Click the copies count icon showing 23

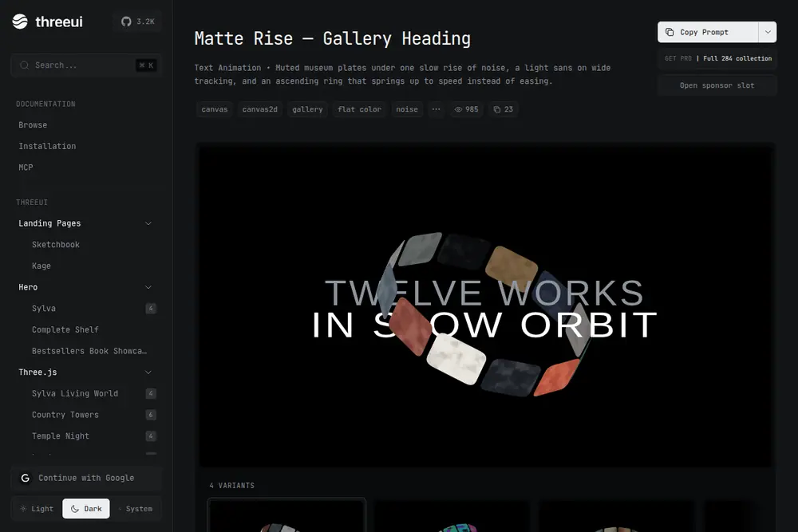(x=496, y=109)
